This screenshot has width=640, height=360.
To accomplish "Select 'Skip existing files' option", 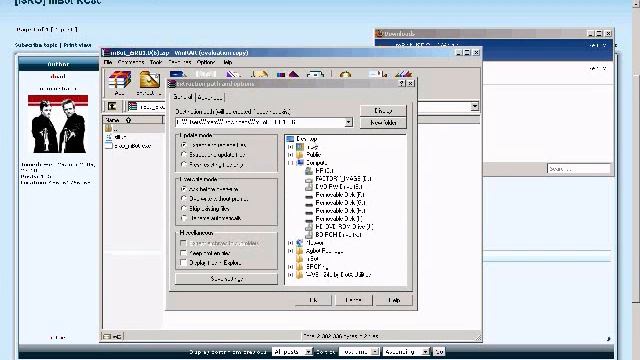I will (184, 209).
